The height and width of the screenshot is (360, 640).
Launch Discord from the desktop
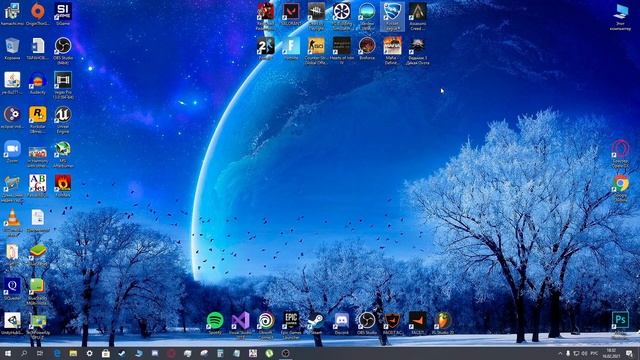tap(342, 323)
